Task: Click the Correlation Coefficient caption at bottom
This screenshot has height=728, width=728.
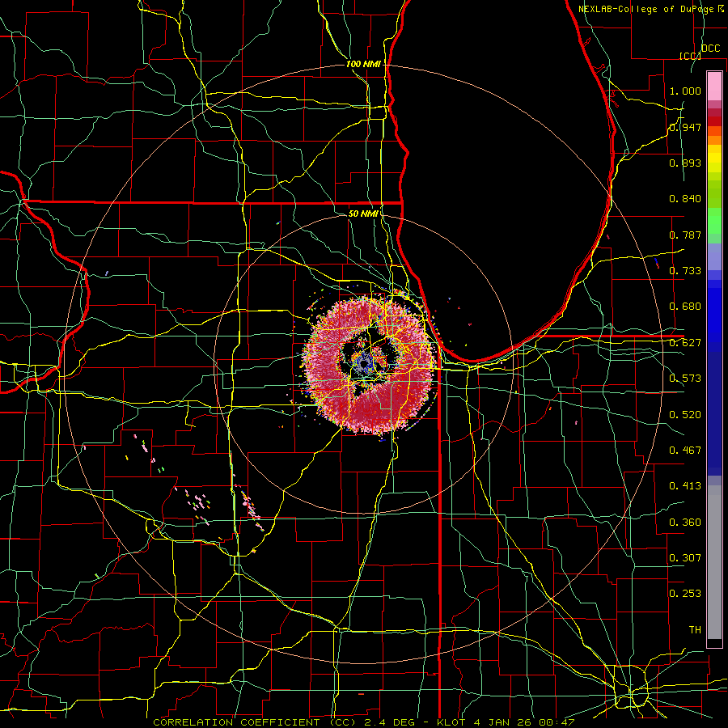Action: pos(364,722)
